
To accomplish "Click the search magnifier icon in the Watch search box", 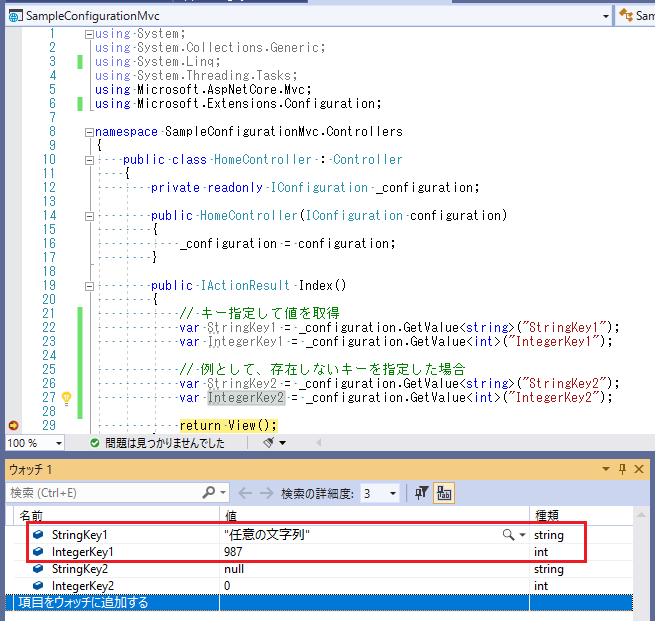I will 208,493.
